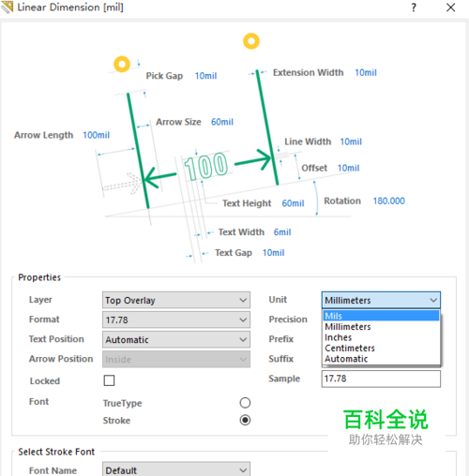
Task: Edit the Rotation 180.000 value
Action: 388,201
